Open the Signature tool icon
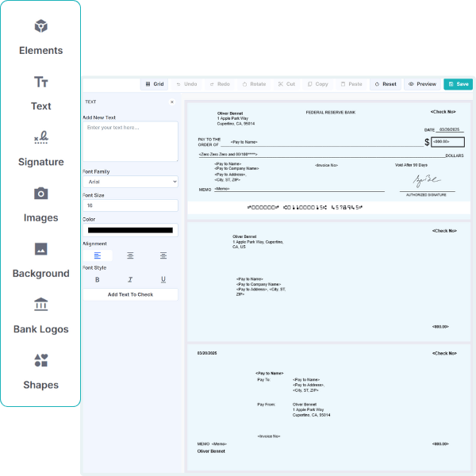Viewport: 476px width, 476px height. click(41, 137)
